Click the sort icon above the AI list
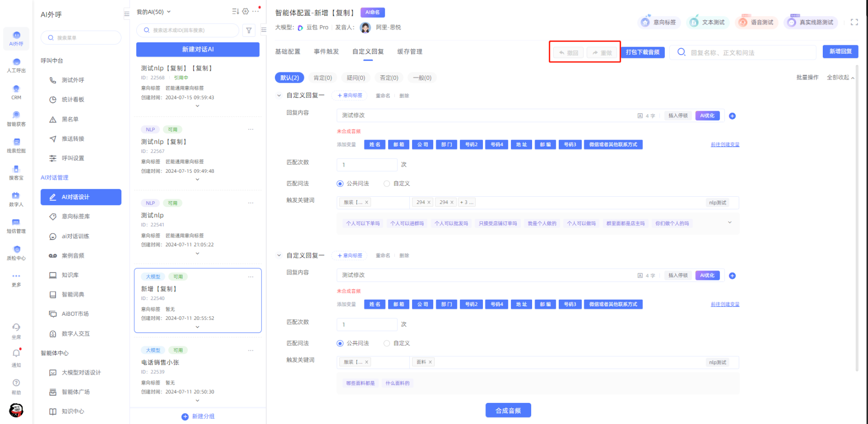Screen dimensions: 868x424 [x=235, y=11]
